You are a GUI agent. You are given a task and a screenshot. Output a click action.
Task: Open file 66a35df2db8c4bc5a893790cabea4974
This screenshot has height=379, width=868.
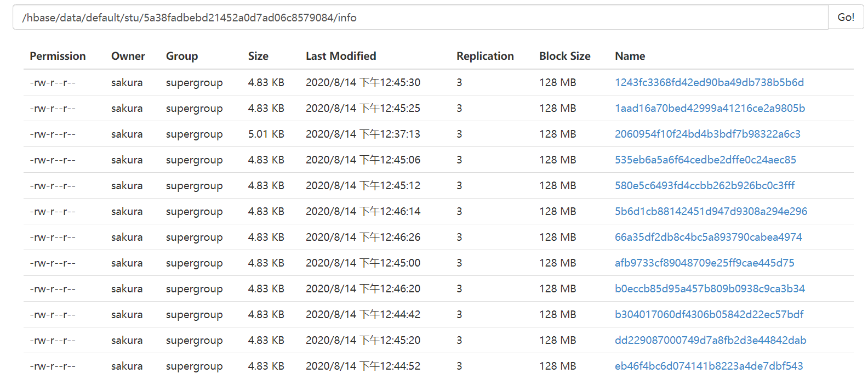coord(708,237)
